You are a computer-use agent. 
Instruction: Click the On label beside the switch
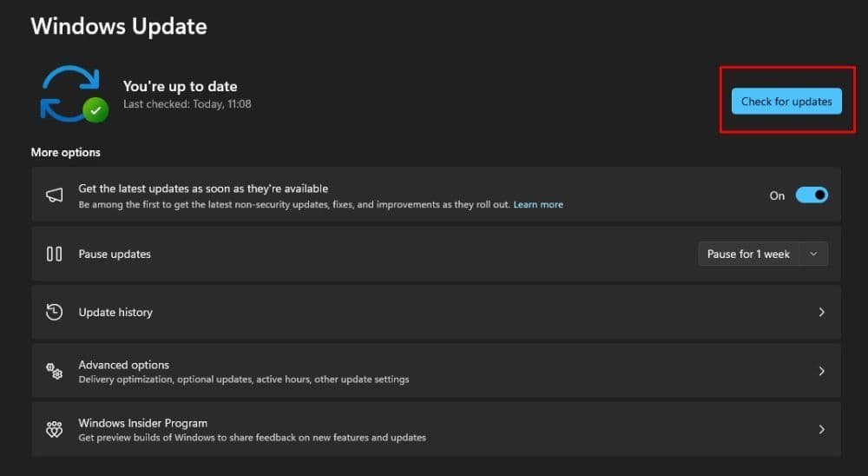(x=777, y=195)
